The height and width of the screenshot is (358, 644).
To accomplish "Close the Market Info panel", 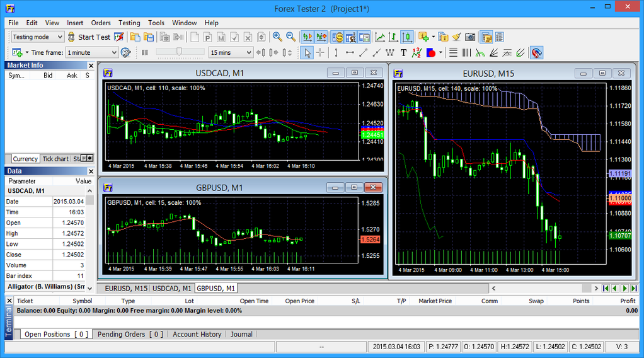I will click(91, 66).
